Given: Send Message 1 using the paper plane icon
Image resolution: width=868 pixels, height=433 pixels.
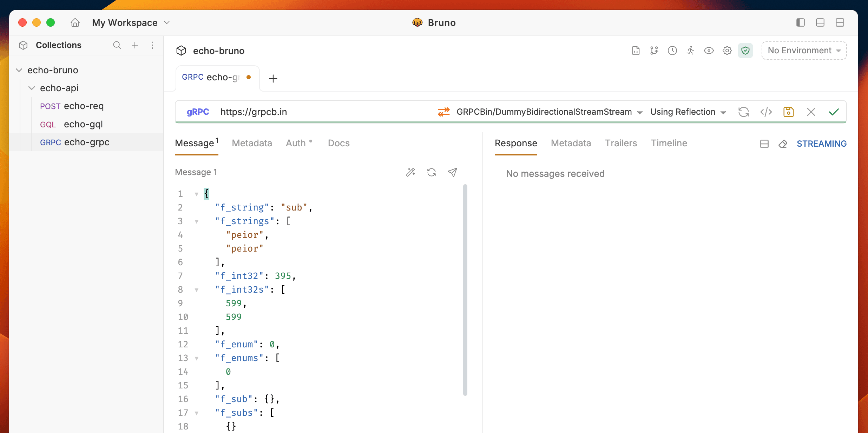Looking at the screenshot, I should [x=452, y=172].
